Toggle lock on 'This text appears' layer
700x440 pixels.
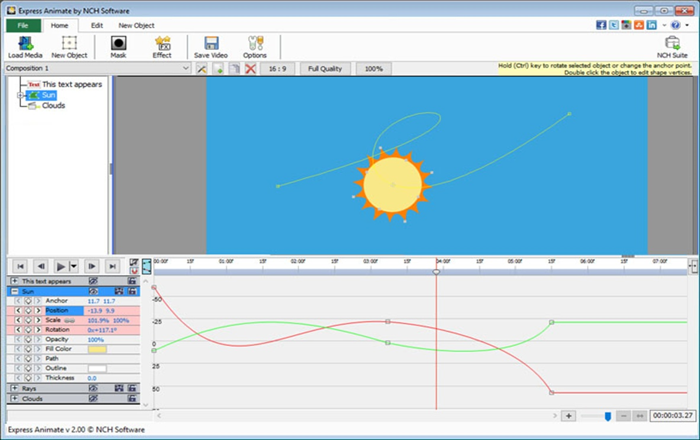(132, 281)
